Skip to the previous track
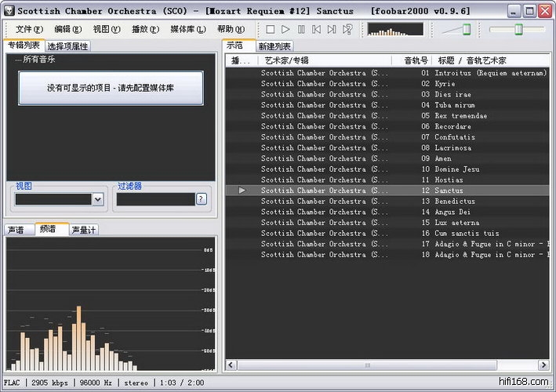 (x=316, y=29)
